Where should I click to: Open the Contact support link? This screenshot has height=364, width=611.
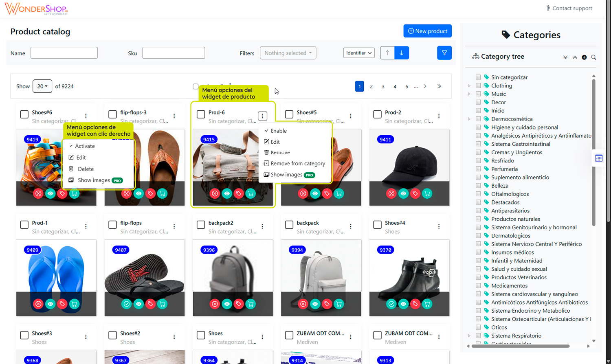569,8
